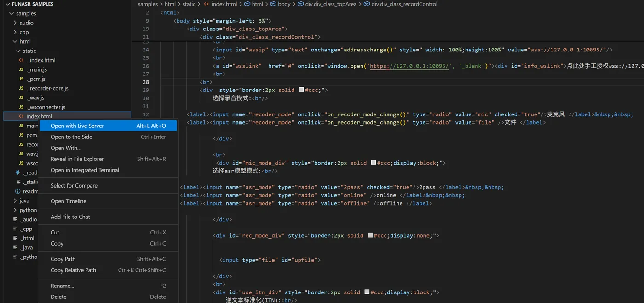Image resolution: width=644 pixels, height=303 pixels.
Task: Choose Copy from the context menu
Action: [x=108, y=243]
